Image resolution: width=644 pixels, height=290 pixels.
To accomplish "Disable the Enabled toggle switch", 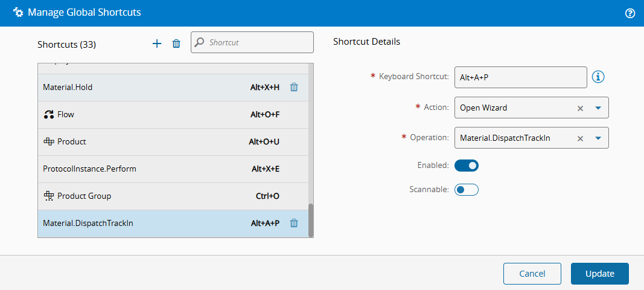I will pos(467,166).
